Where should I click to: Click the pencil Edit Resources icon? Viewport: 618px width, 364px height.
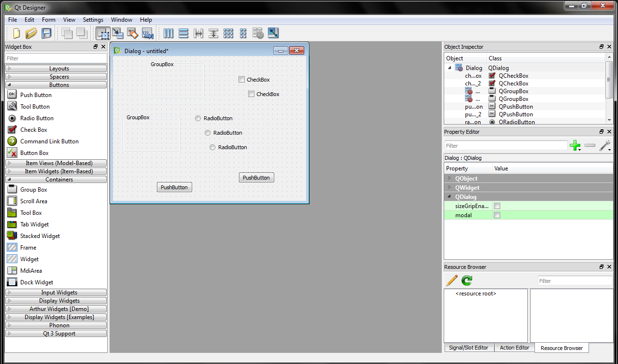click(452, 280)
